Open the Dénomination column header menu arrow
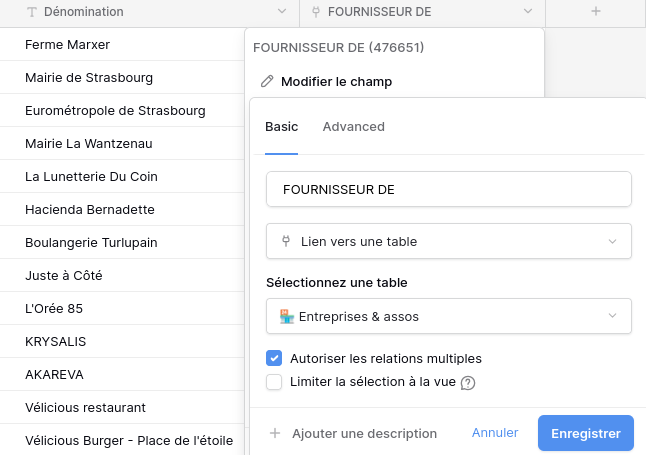 [281, 12]
